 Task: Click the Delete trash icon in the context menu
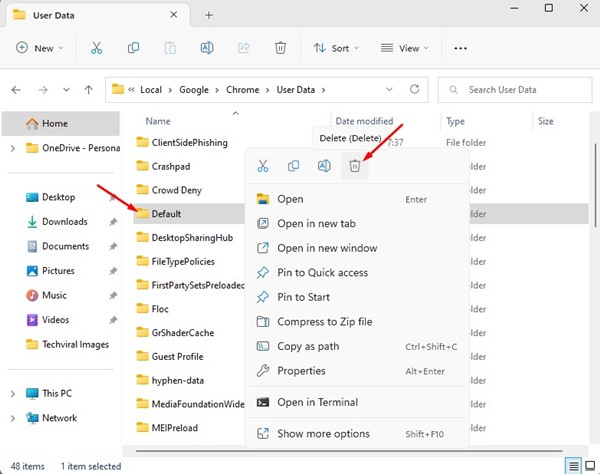pyautogui.click(x=355, y=166)
